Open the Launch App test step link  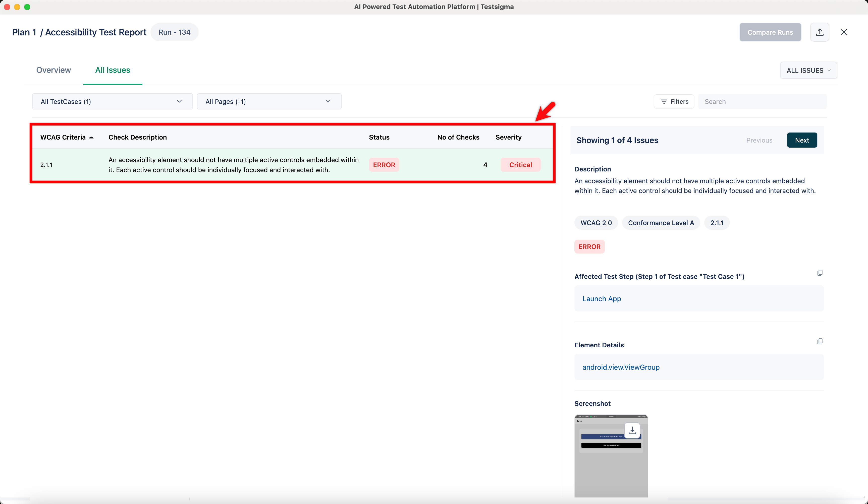coord(602,298)
